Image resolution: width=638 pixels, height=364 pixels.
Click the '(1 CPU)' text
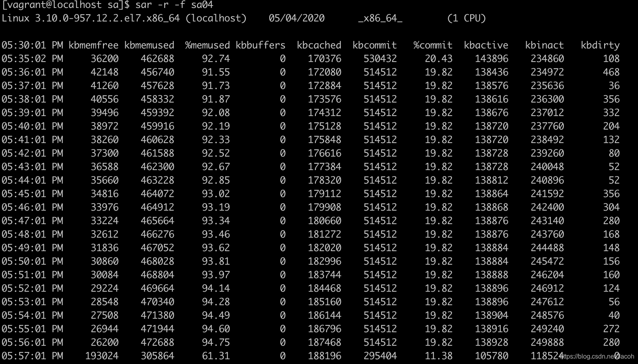467,18
